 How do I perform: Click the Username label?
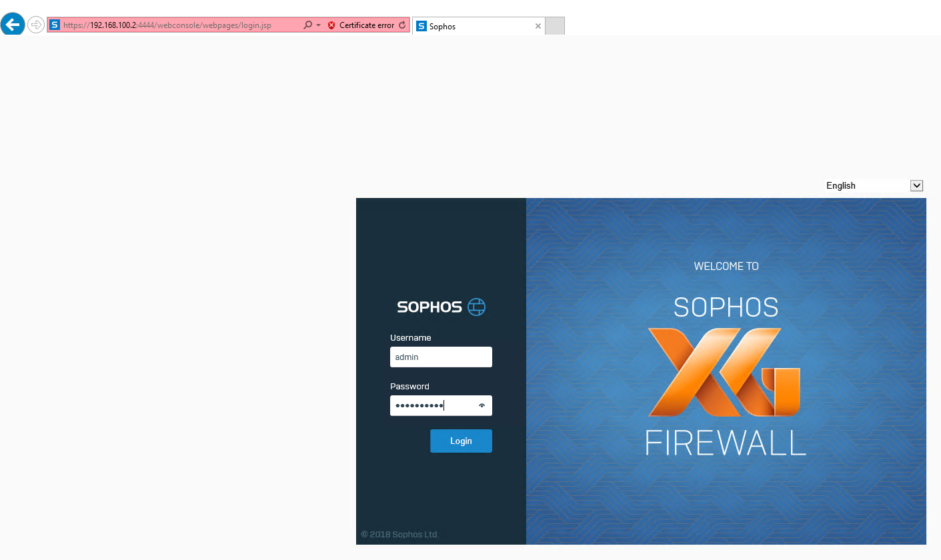point(411,337)
